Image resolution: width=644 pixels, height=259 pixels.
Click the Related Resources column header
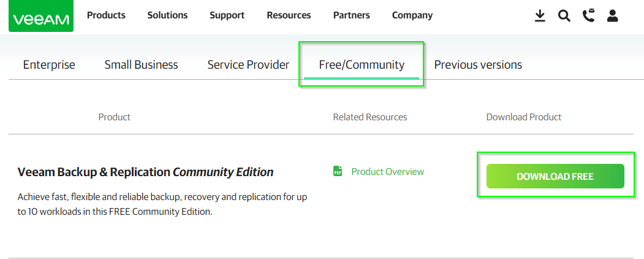pos(370,117)
